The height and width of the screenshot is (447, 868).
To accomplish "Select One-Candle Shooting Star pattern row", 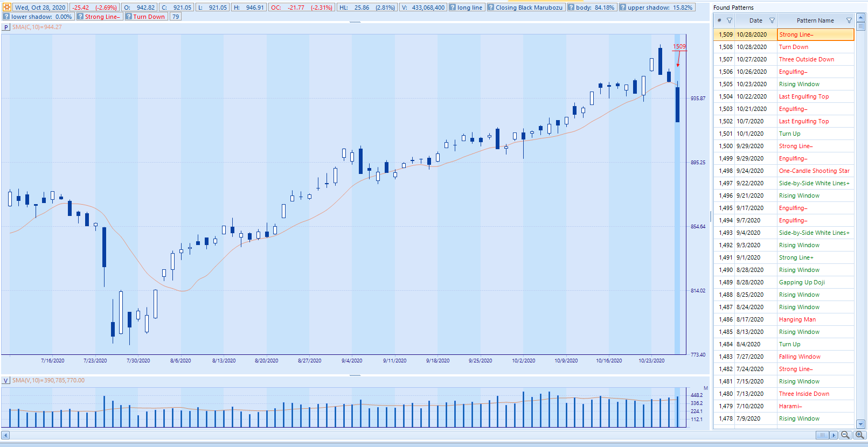I will click(x=814, y=171).
